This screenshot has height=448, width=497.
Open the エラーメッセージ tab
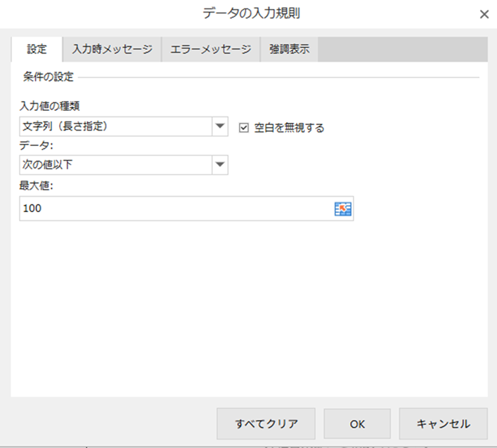211,49
